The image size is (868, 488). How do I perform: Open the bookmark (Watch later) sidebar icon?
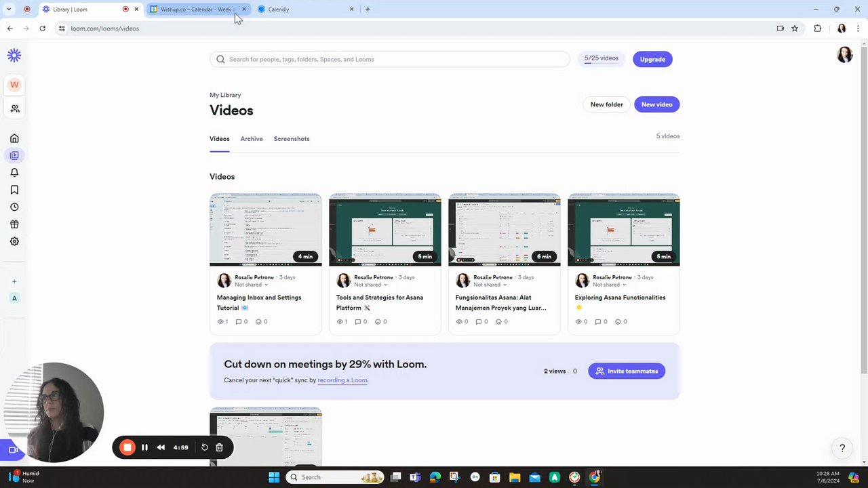coord(14,190)
